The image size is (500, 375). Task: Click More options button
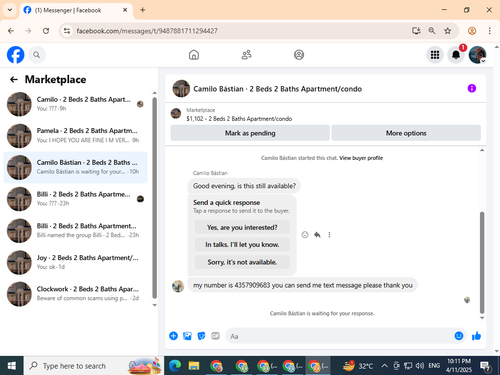click(x=406, y=133)
